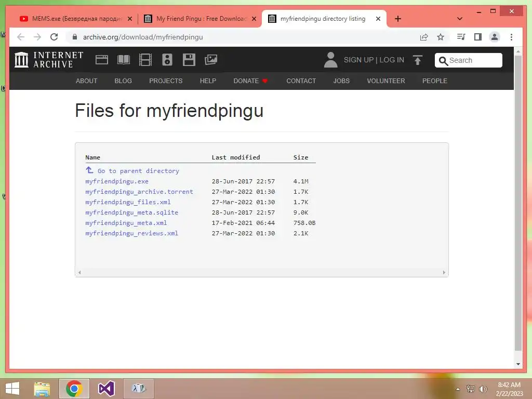Viewport: 532px width, 399px height.
Task: Expand the tab search dropdown
Action: coord(460,19)
